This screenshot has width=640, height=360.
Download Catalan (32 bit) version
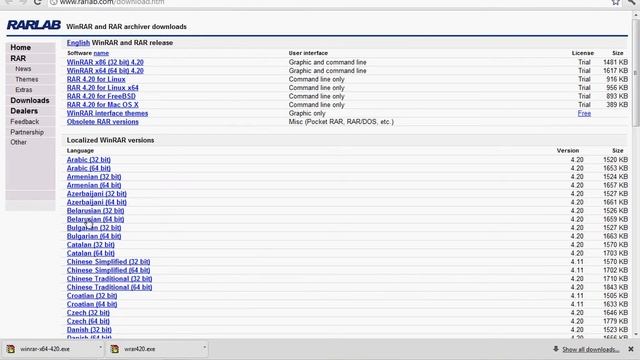(x=91, y=245)
